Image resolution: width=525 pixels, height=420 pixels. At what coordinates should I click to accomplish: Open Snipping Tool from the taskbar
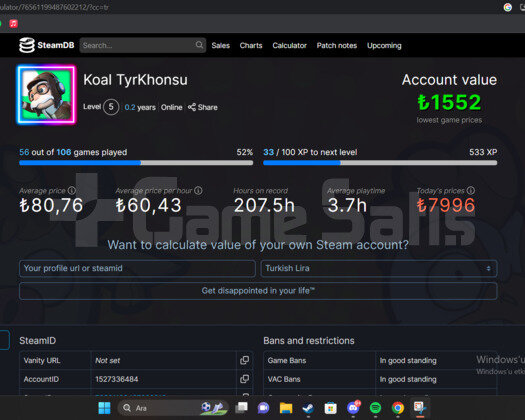420,408
